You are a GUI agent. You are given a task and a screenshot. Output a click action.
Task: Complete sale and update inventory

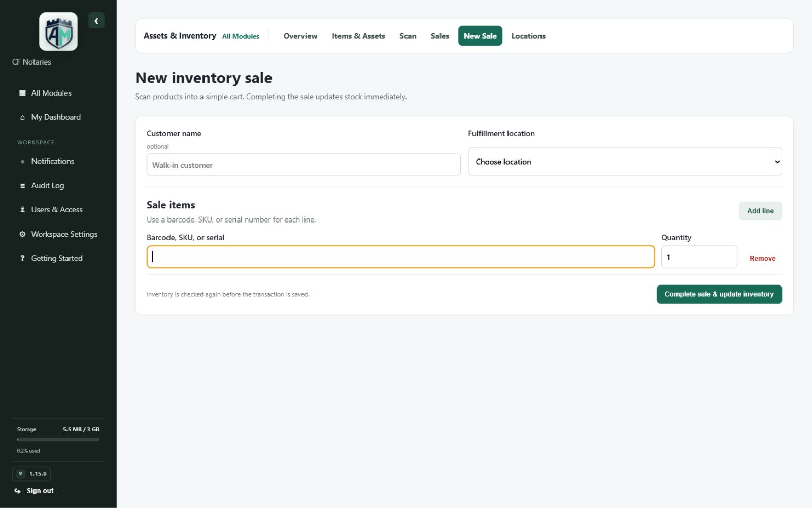[719, 294]
